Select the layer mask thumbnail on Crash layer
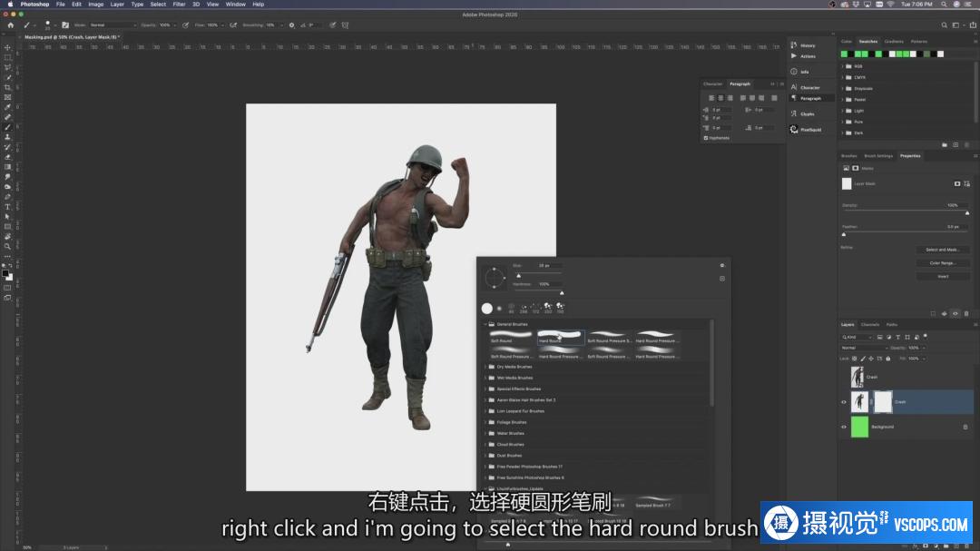This screenshot has height=551, width=980. pos(883,402)
